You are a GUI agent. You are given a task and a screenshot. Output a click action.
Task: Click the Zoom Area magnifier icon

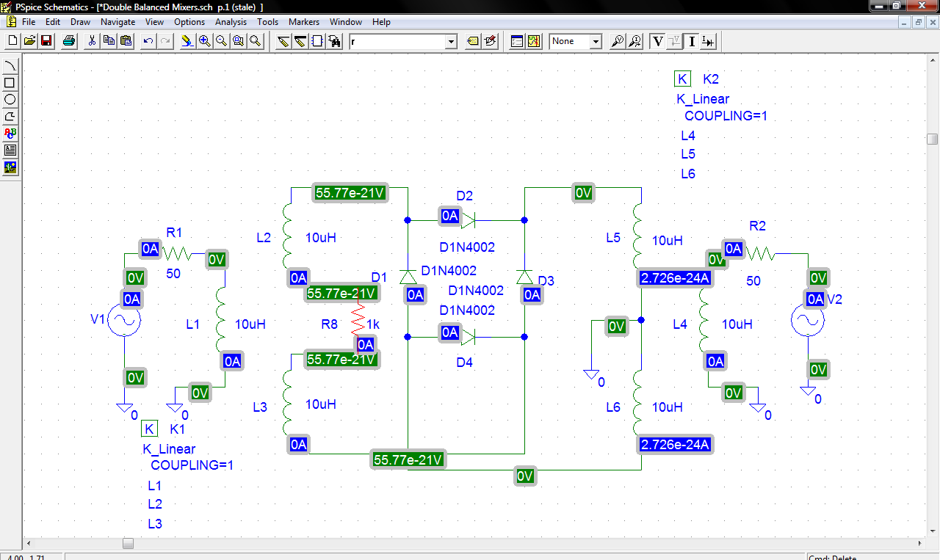(x=238, y=41)
